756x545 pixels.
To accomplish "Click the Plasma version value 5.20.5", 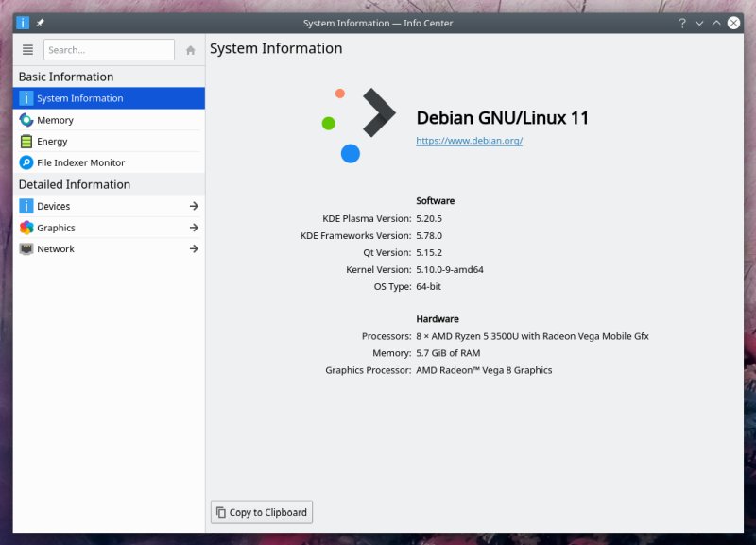I will point(429,218).
